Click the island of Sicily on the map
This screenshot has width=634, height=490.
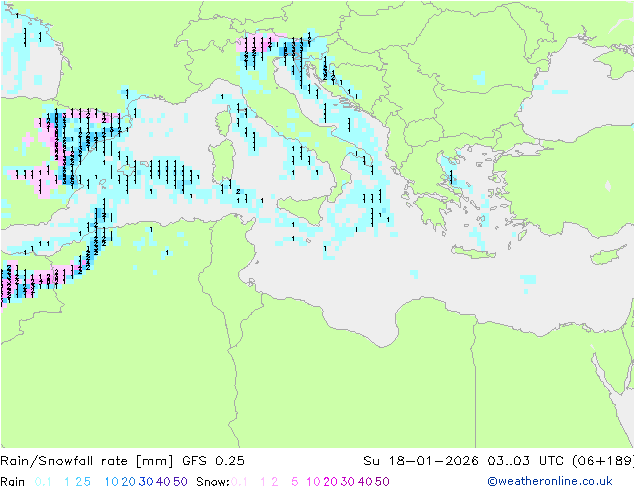(303, 209)
